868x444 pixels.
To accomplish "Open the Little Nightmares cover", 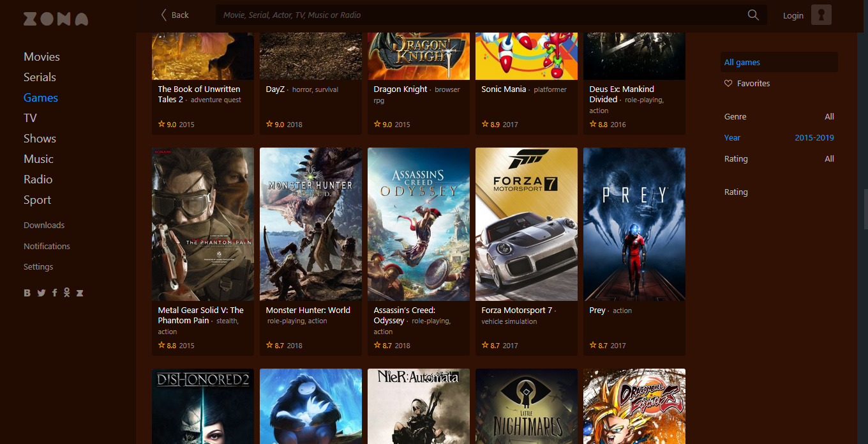I will point(527,406).
